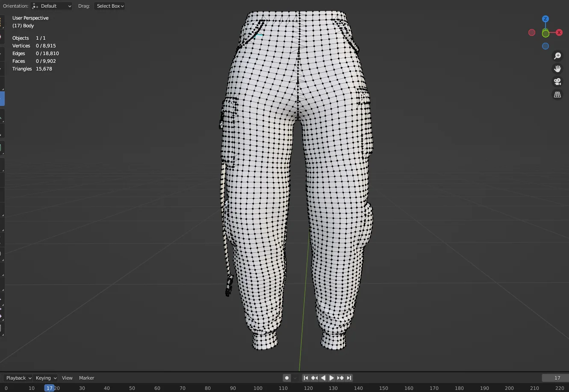The width and height of the screenshot is (569, 392).
Task: Toggle perspective with the grid projection icon
Action: coord(557,94)
